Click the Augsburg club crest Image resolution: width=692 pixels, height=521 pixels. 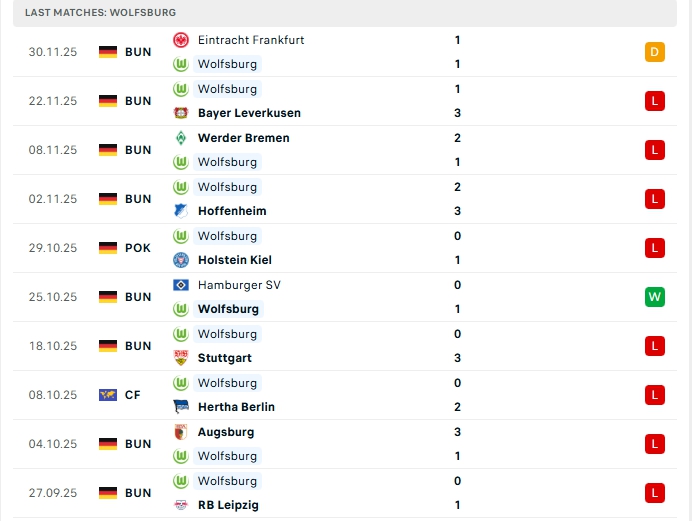181,432
